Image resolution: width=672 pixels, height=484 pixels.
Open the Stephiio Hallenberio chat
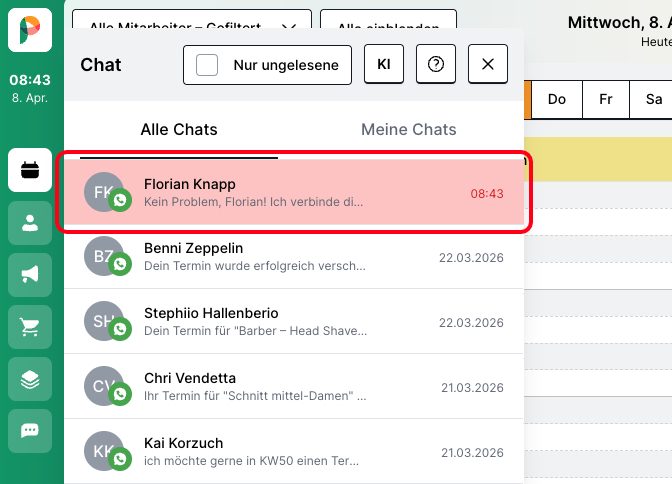click(x=294, y=321)
